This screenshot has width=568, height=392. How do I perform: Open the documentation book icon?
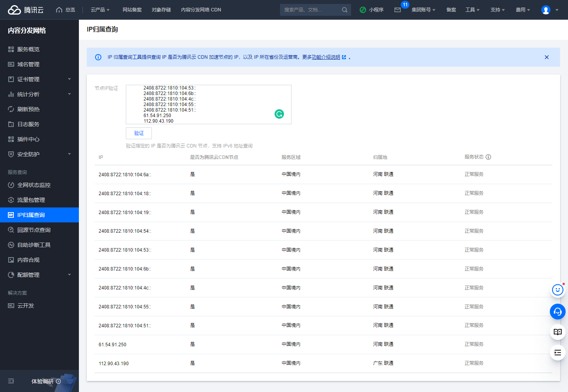pos(558,332)
